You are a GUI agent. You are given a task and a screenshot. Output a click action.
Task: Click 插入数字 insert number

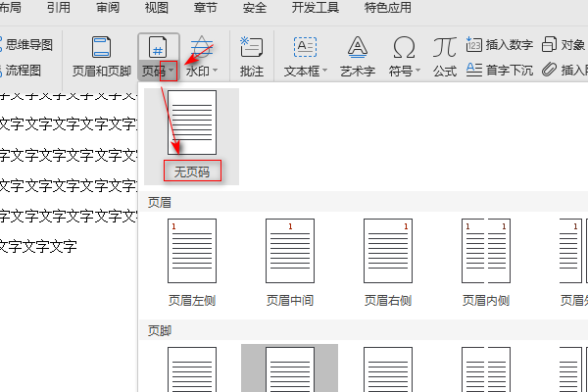tap(500, 45)
